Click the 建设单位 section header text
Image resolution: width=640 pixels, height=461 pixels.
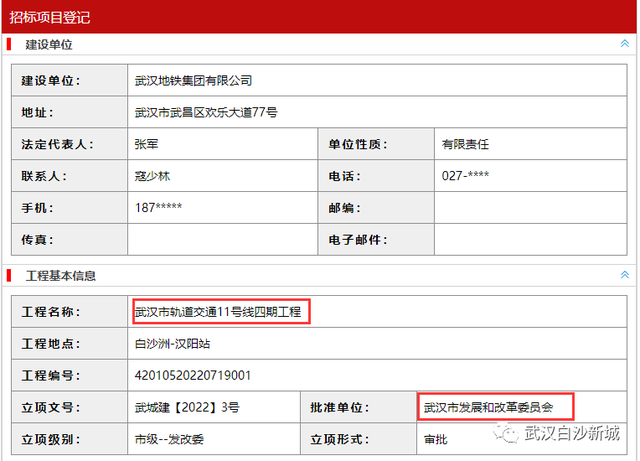click(x=49, y=45)
